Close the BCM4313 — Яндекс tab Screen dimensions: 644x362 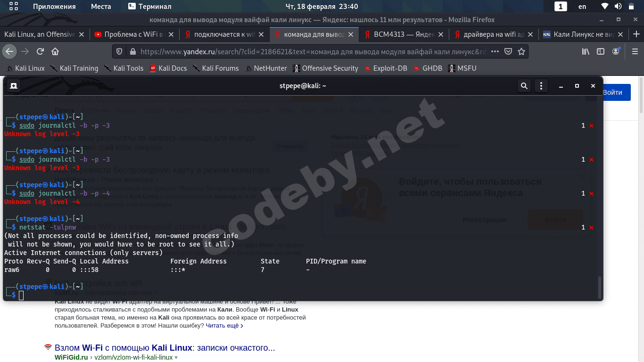[441, 34]
